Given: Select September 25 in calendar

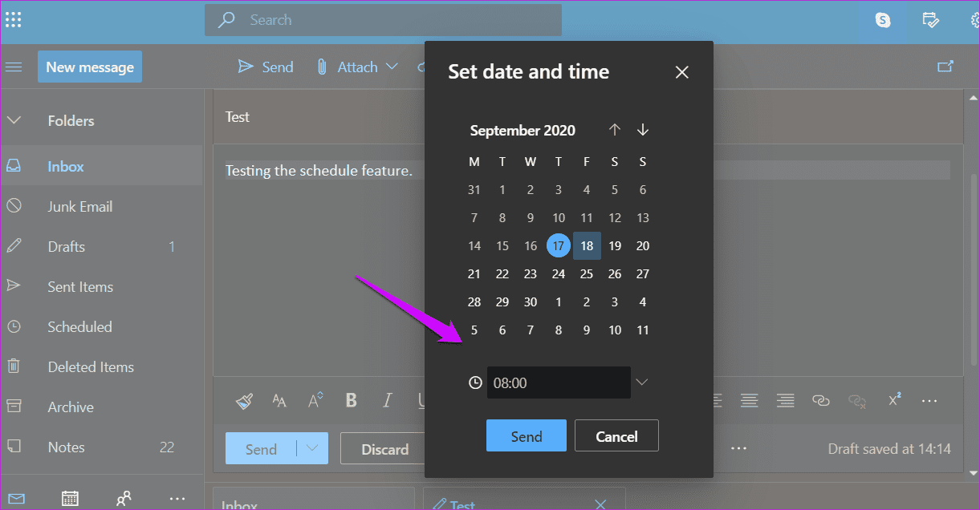Looking at the screenshot, I should click(x=587, y=273).
